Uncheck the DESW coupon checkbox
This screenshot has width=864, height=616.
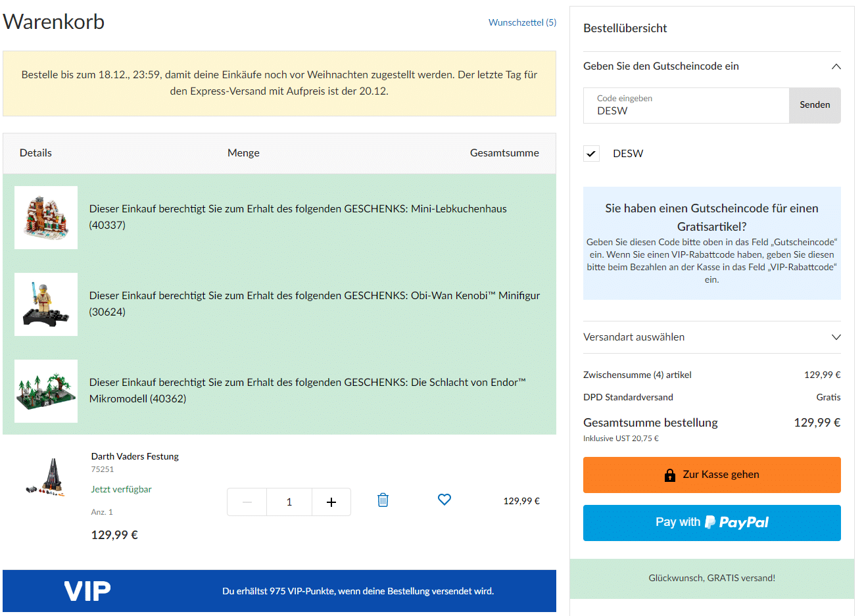[592, 154]
